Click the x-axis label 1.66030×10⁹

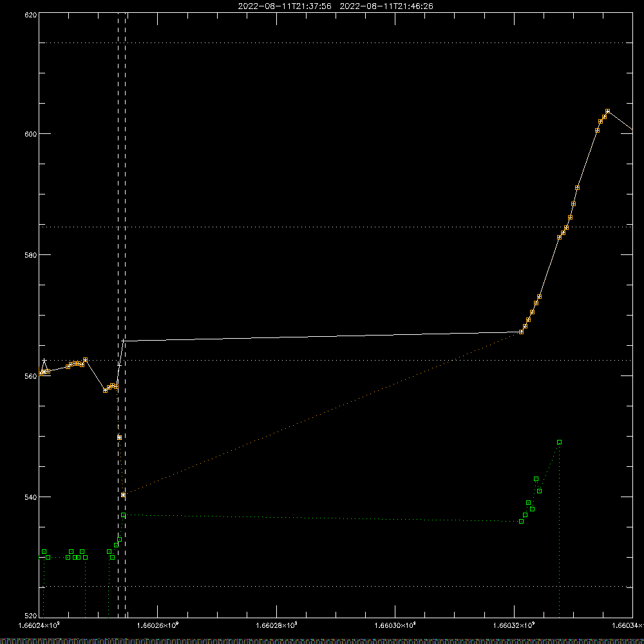[395, 625]
